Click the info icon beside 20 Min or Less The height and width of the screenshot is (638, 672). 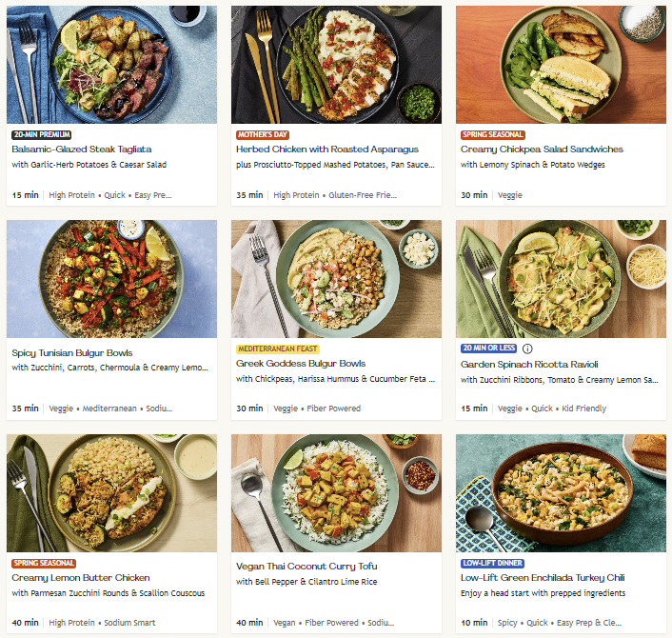pyautogui.click(x=527, y=349)
